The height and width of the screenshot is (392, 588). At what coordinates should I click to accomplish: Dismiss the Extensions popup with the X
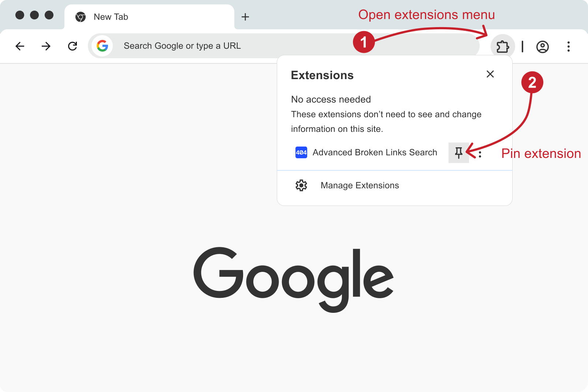click(490, 74)
